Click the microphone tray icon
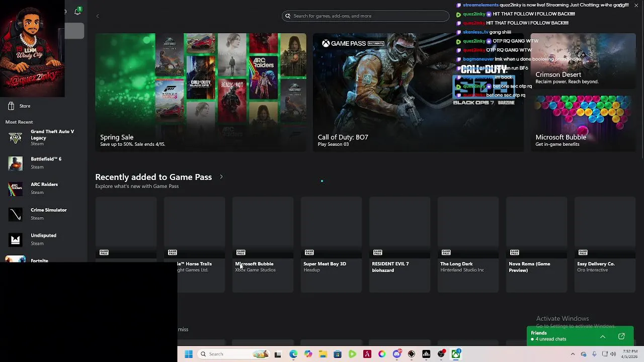This screenshot has height=362, width=644. (594, 354)
